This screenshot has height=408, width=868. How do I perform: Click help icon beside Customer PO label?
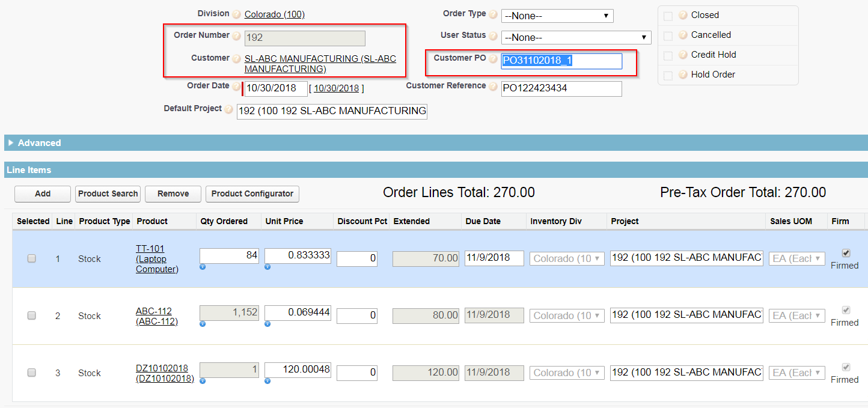point(493,59)
